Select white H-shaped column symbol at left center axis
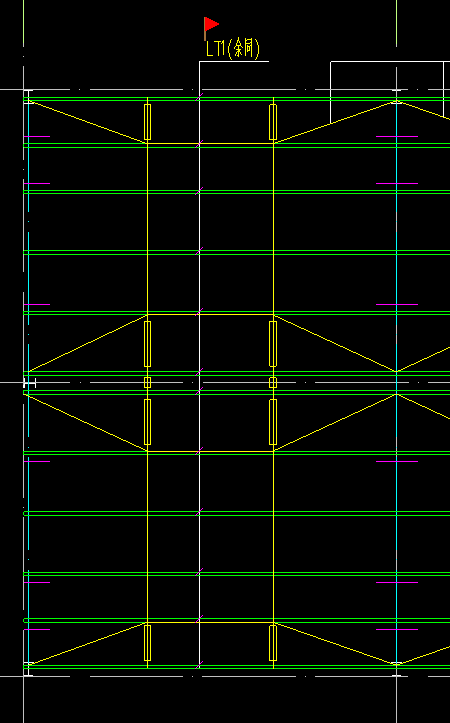 30,382
